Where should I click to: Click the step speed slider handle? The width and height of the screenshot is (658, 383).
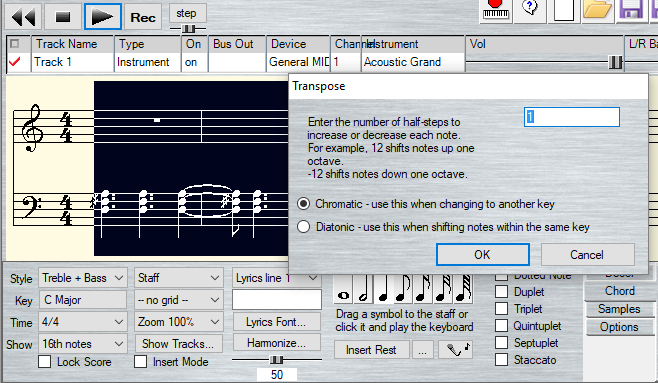pos(188,29)
